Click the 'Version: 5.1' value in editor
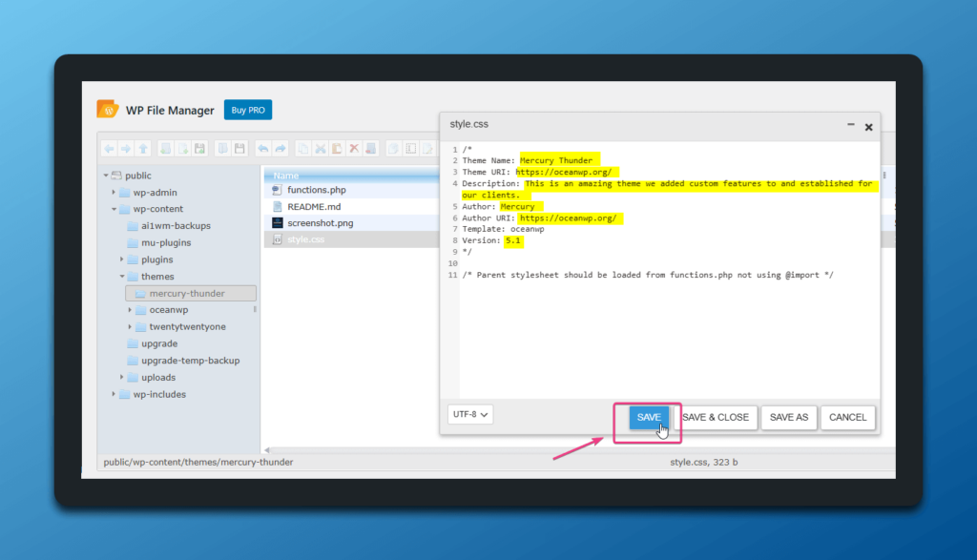Screen dimensions: 977x560 point(512,240)
